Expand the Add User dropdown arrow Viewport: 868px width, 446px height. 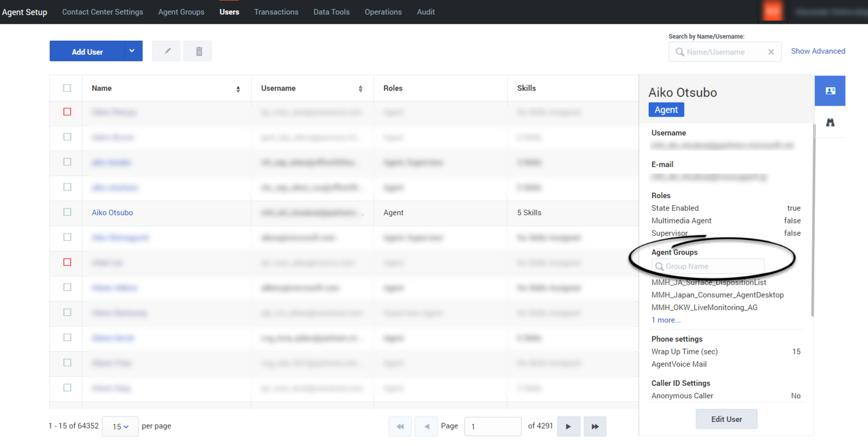[x=132, y=51]
